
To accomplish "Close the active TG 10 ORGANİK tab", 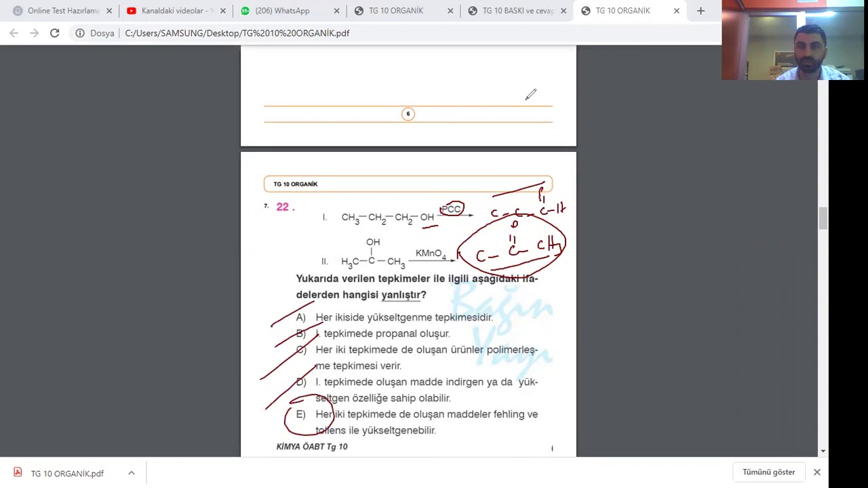I will [676, 11].
